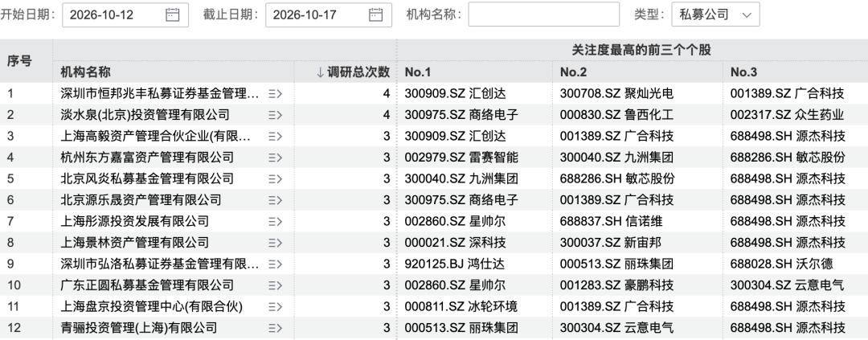Image resolution: width=868 pixels, height=340 pixels.
Task: Click stock 300037.SZ 新宙邦
Action: pyautogui.click(x=610, y=243)
